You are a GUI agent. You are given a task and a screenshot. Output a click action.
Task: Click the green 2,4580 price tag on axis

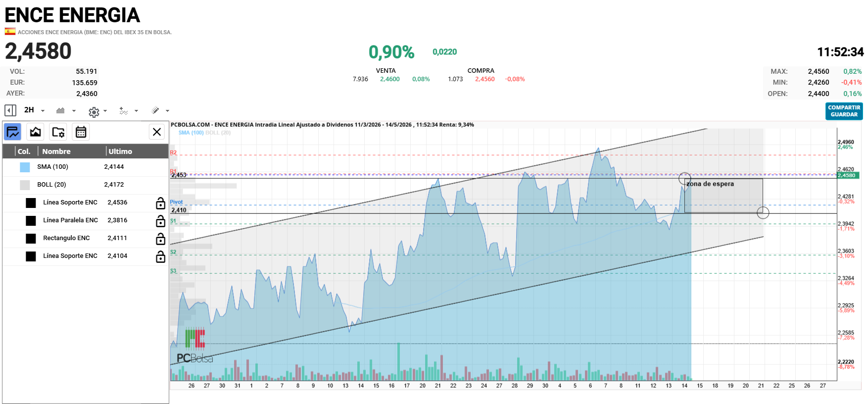pos(848,175)
